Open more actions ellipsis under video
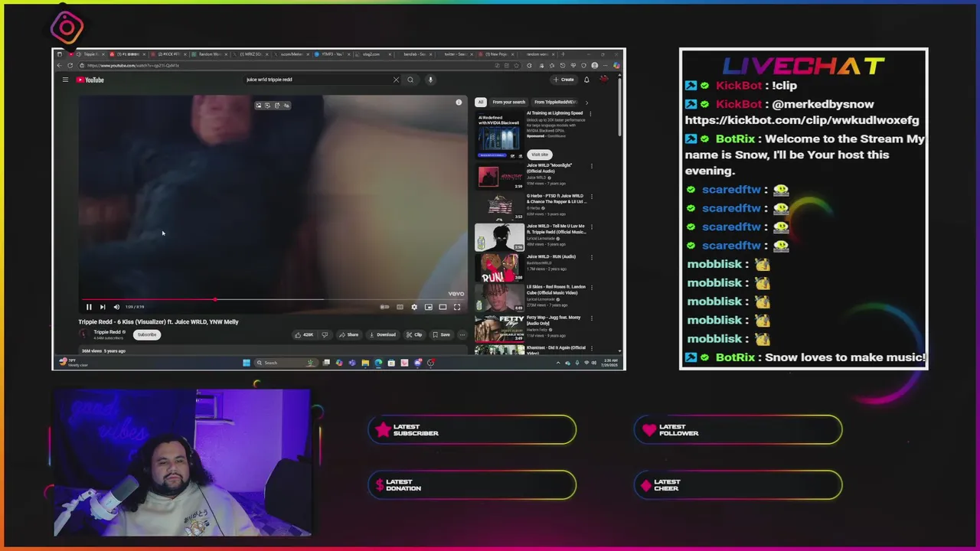The height and width of the screenshot is (551, 980). [462, 334]
